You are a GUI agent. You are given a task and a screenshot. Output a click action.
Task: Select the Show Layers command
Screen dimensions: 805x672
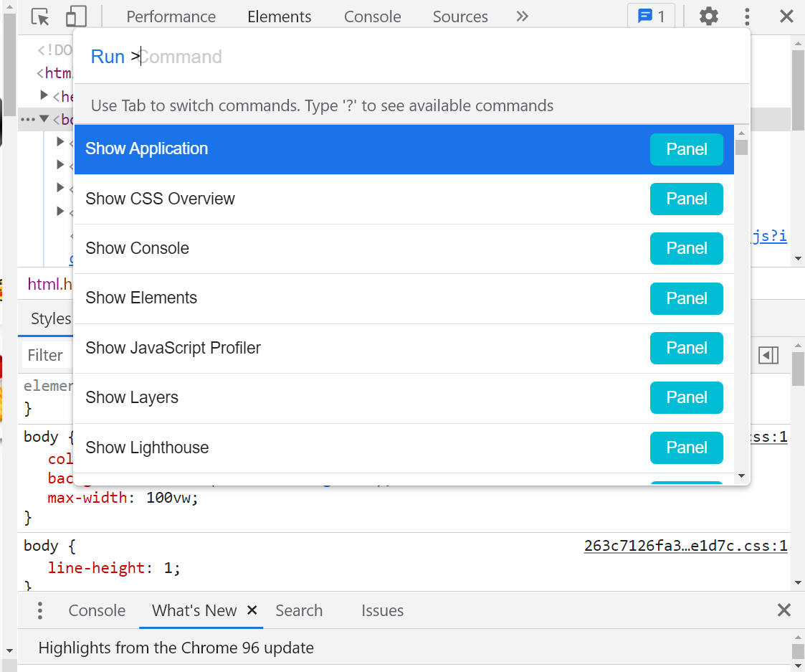pyautogui.click(x=404, y=397)
